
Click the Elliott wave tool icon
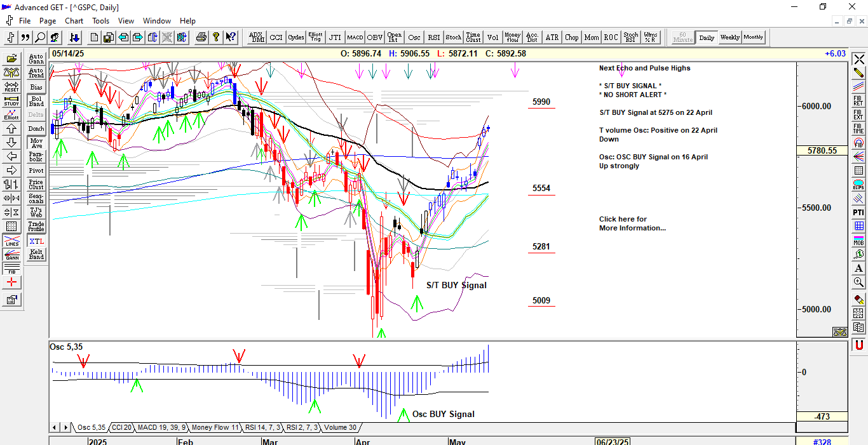click(x=11, y=115)
